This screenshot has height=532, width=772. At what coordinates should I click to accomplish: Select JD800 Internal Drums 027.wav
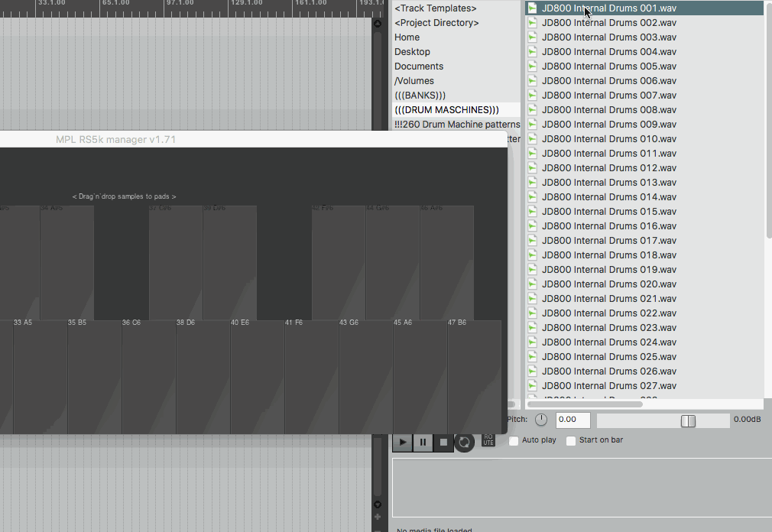coord(644,386)
